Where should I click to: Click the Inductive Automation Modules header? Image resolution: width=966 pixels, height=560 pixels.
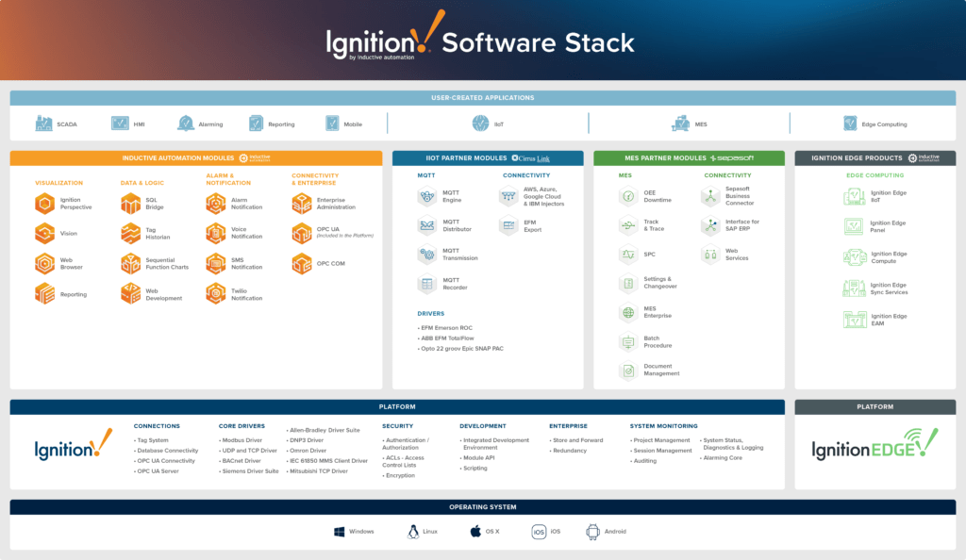tap(196, 158)
